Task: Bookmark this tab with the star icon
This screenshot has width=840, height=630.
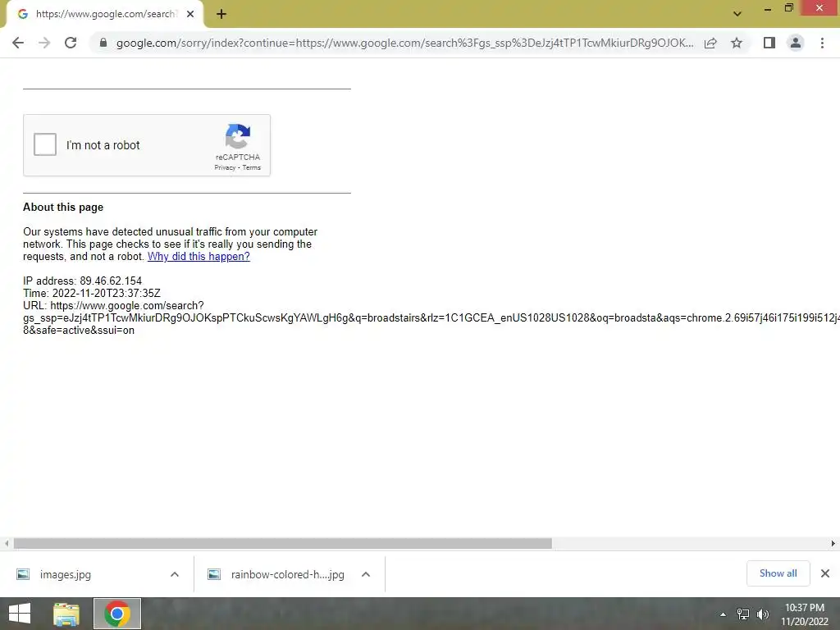Action: pyautogui.click(x=737, y=43)
